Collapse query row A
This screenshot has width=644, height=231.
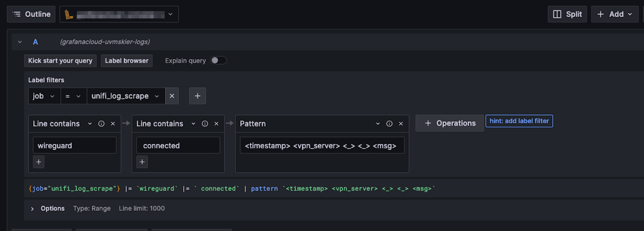click(20, 42)
